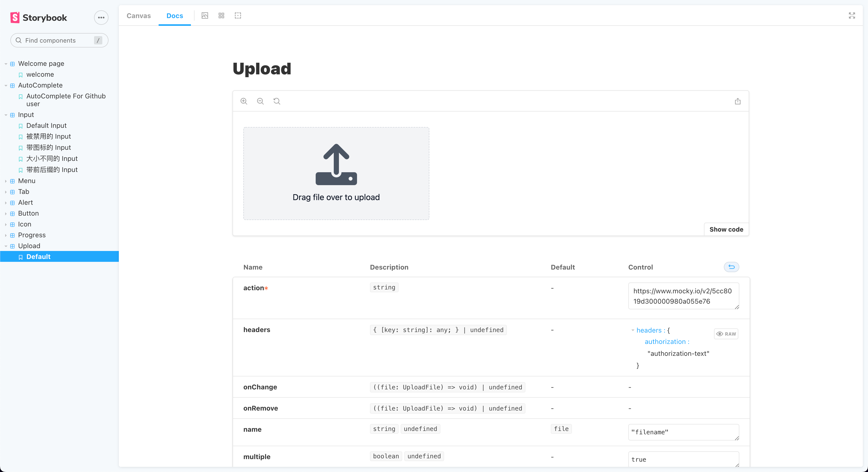Go full screen with expand icon
The image size is (868, 472).
(852, 15)
